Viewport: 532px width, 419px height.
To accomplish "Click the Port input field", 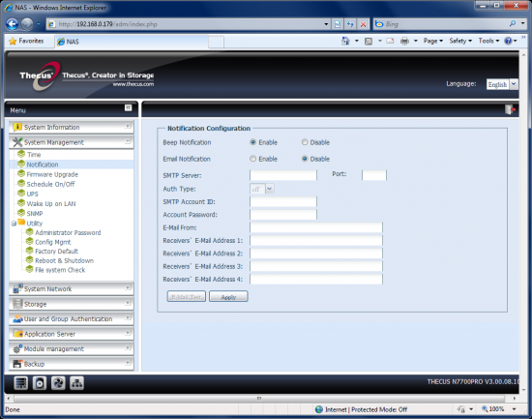I will pos(374,175).
